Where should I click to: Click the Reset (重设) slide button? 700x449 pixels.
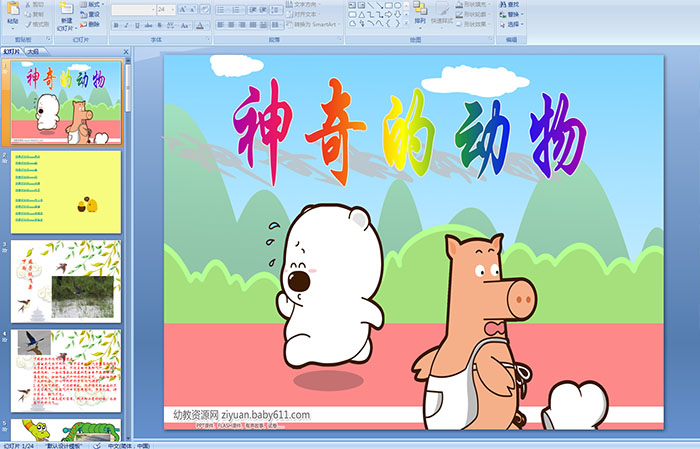pyautogui.click(x=92, y=15)
